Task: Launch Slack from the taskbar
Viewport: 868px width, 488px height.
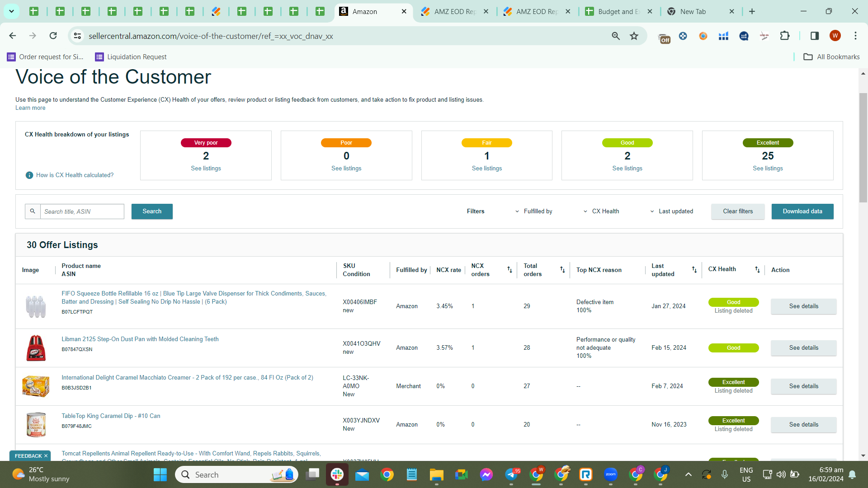Action: [337, 474]
